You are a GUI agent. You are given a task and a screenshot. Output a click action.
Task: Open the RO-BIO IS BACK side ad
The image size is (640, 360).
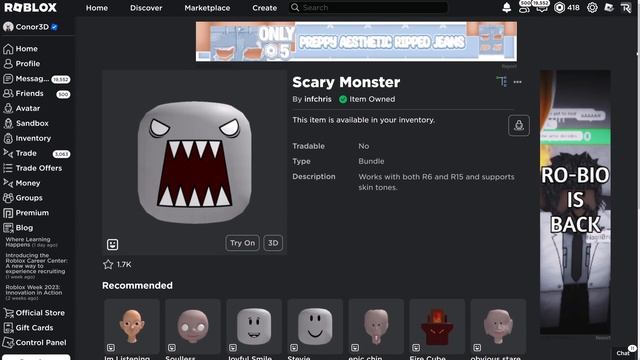(x=575, y=202)
